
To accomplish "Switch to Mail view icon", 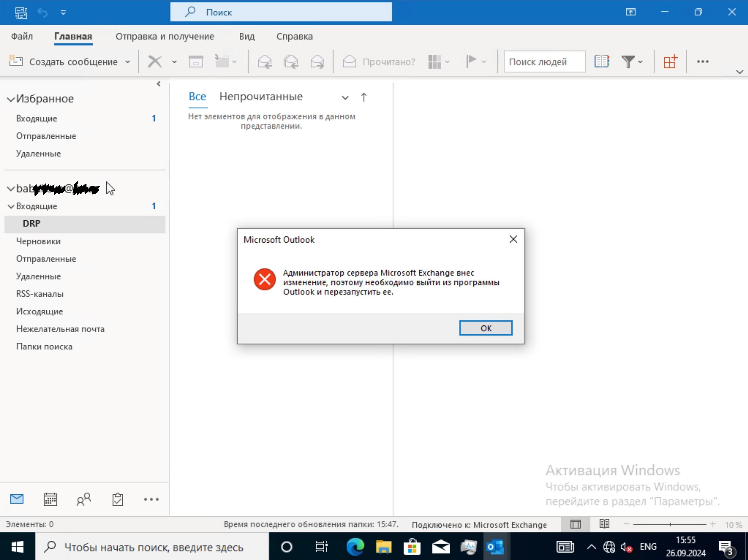I will (17, 499).
